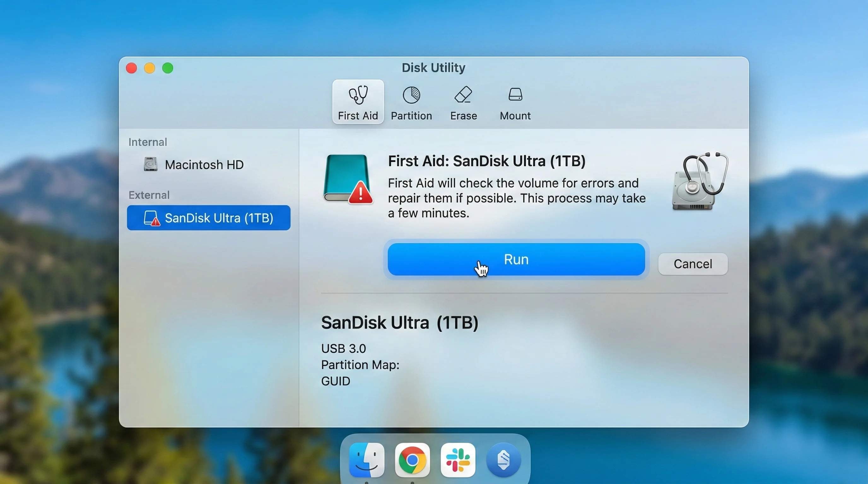Click the large SanDisk Ultra (1TB) title below the divider
This screenshot has width=868, height=484.
pyautogui.click(x=400, y=322)
